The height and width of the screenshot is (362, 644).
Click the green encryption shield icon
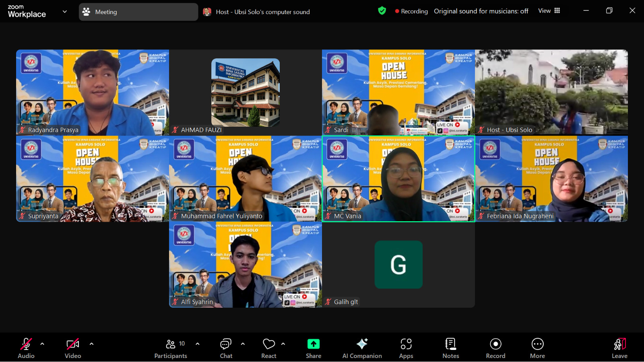[382, 11]
